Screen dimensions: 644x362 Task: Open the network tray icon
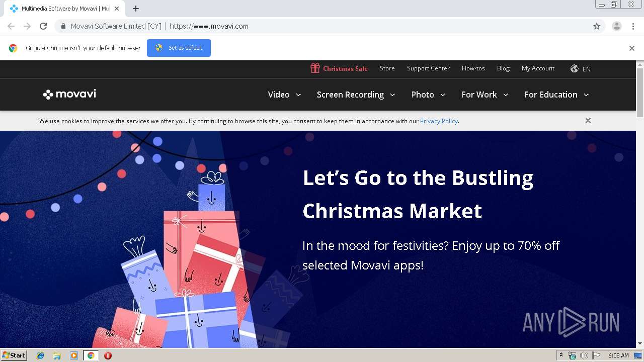pos(572,355)
